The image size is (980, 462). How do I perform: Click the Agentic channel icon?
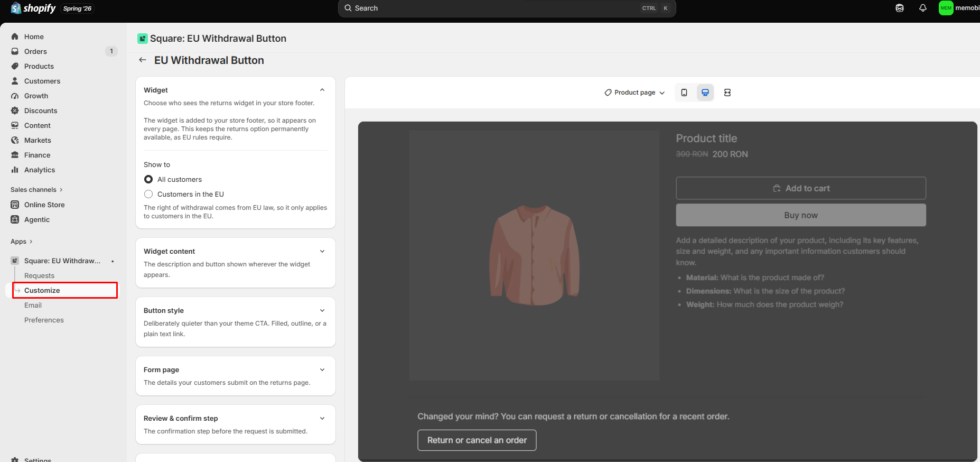tap(15, 219)
